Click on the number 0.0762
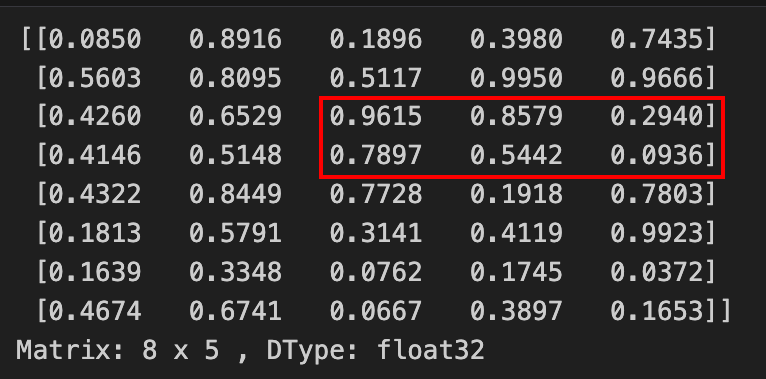 pyautogui.click(x=375, y=272)
